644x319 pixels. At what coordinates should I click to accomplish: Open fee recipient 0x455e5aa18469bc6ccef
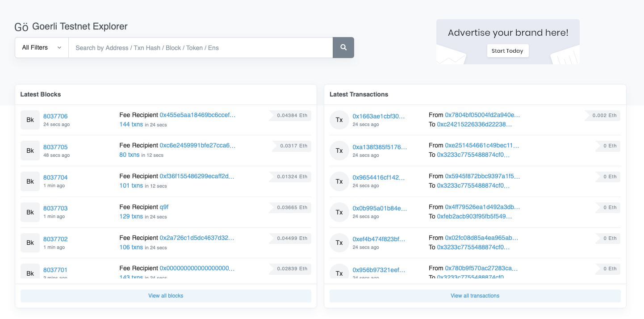197,115
